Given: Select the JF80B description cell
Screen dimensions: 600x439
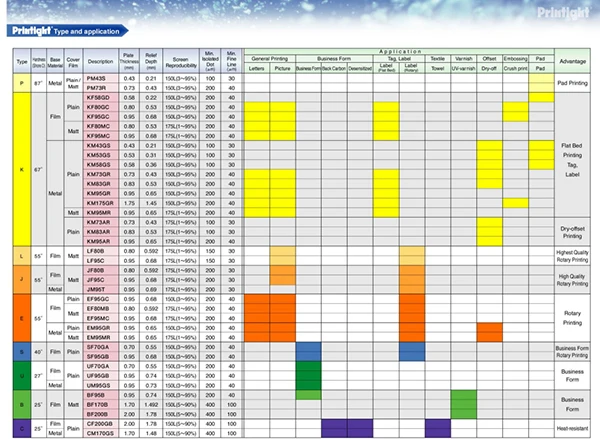Looking at the screenshot, I should pos(101,270).
